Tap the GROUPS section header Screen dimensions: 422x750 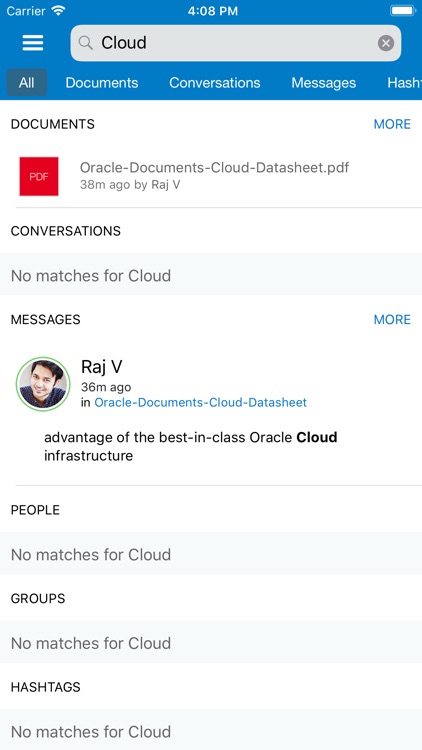tap(38, 598)
